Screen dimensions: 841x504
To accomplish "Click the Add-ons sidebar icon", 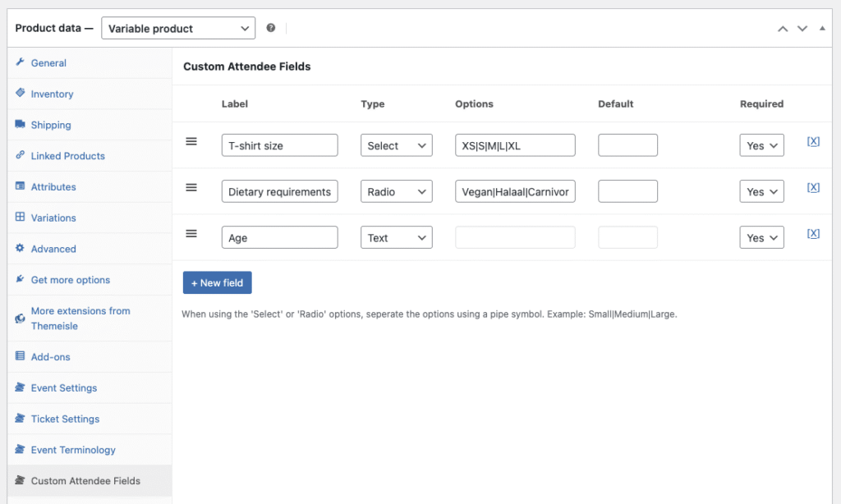I will click(19, 356).
